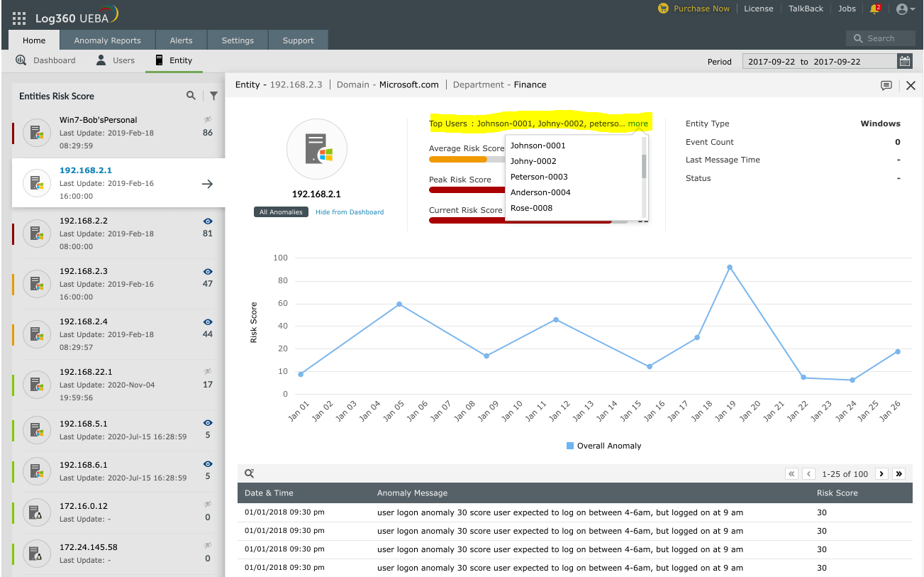Expand the user account dropdown menu
Image resolution: width=924 pixels, height=577 pixels.
tap(905, 9)
